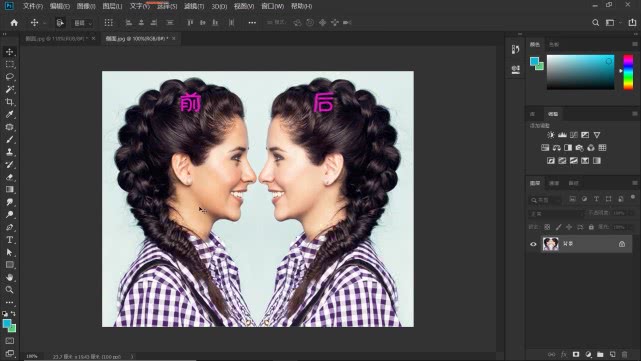Open the 图像(I) Image menu
This screenshot has height=361, width=641.
[86, 6]
